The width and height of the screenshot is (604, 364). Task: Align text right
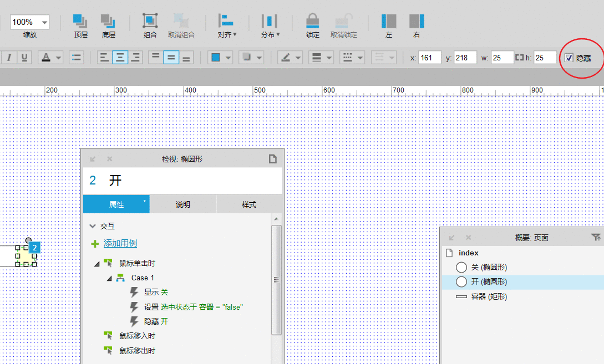[135, 58]
